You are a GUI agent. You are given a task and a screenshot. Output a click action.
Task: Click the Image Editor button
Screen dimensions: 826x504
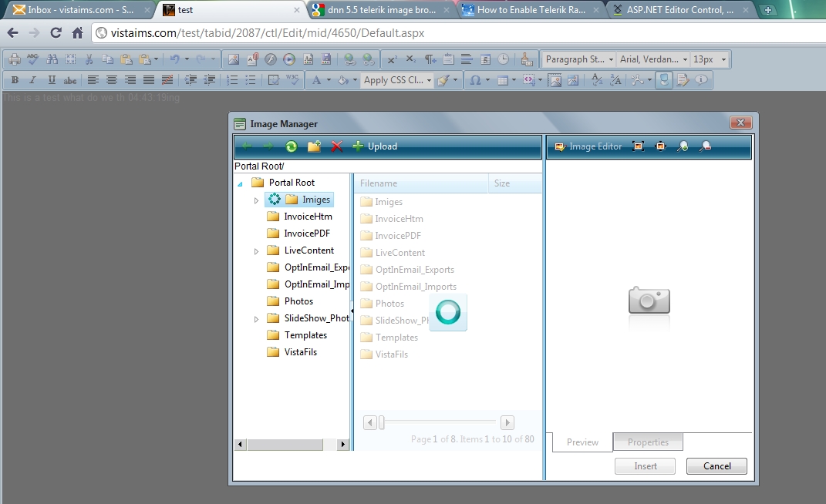tap(588, 146)
